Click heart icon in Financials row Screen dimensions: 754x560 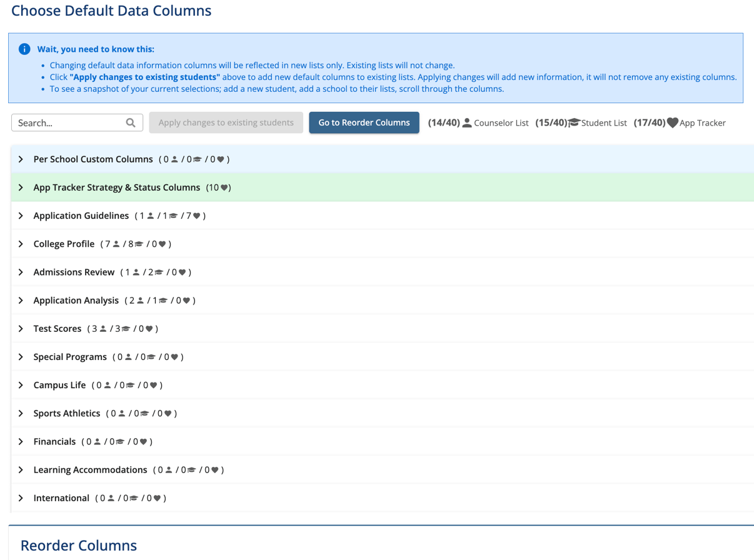pyautogui.click(x=143, y=442)
